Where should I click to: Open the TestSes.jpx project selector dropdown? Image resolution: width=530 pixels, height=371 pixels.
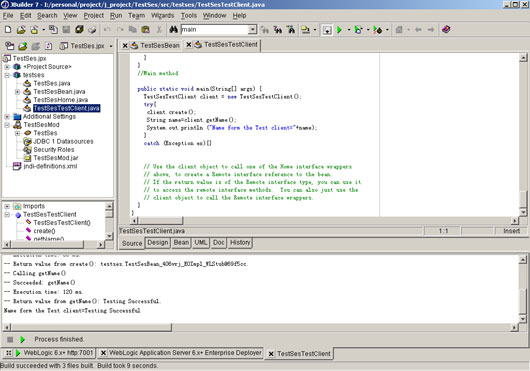(x=111, y=46)
